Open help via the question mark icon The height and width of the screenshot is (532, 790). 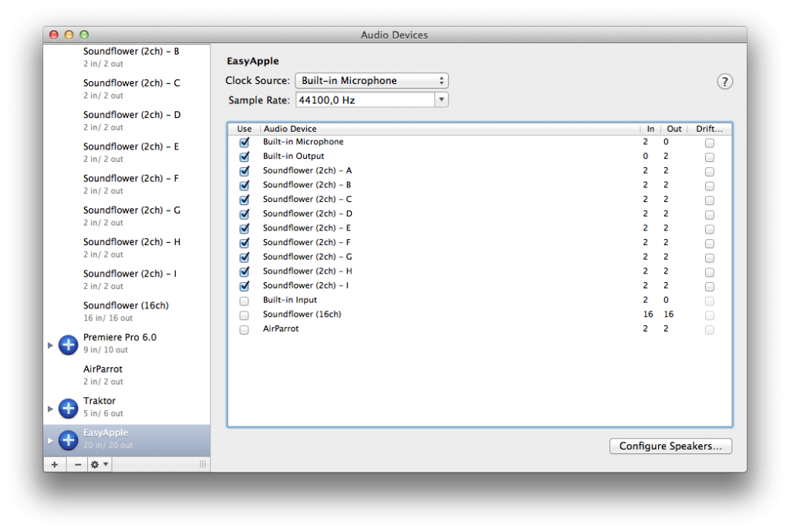click(724, 80)
